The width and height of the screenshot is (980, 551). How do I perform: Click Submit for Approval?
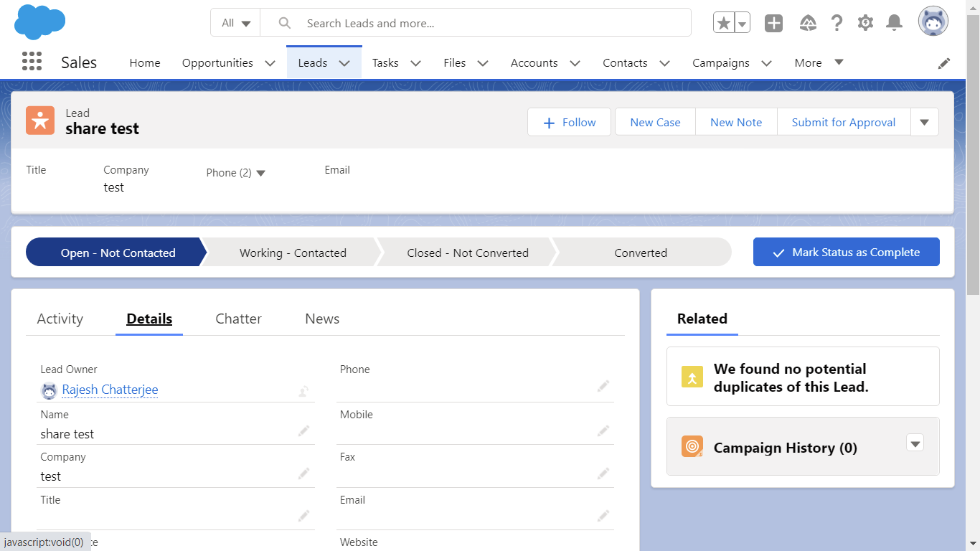click(844, 122)
